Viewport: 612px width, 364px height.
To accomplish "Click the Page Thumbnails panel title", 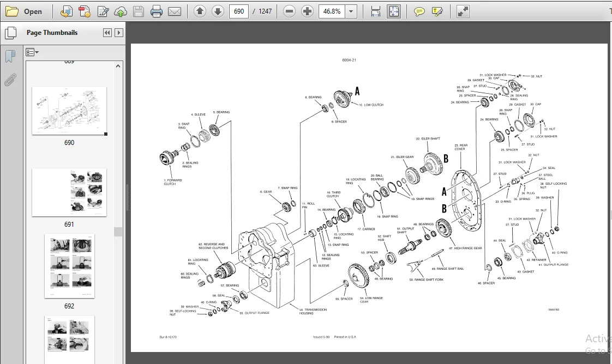I will pos(52,33).
